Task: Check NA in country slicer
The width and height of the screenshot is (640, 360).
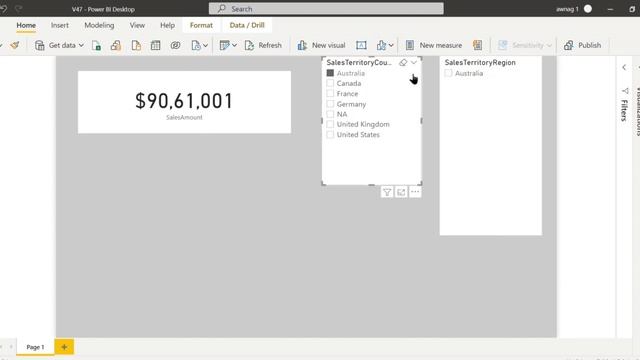Action: tap(330, 114)
